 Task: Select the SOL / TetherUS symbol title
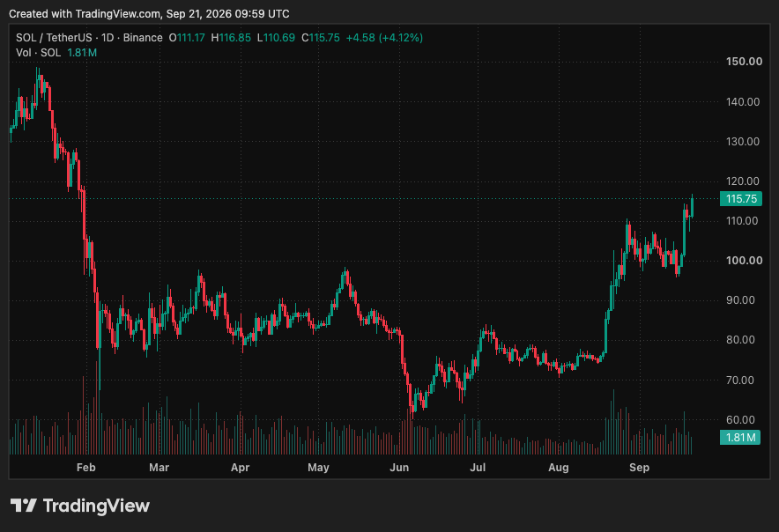click(x=54, y=38)
